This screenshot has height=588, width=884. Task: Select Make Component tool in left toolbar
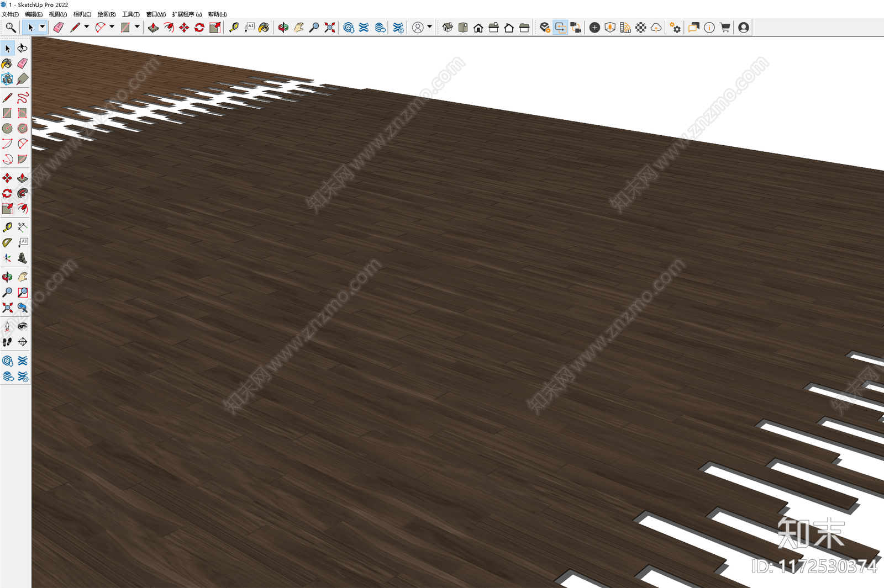[x=7, y=79]
